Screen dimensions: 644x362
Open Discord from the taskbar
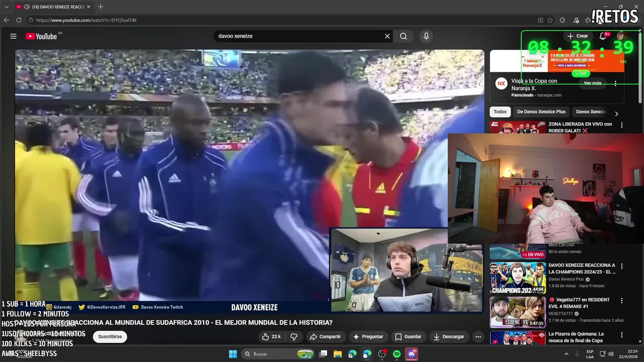tap(412, 354)
